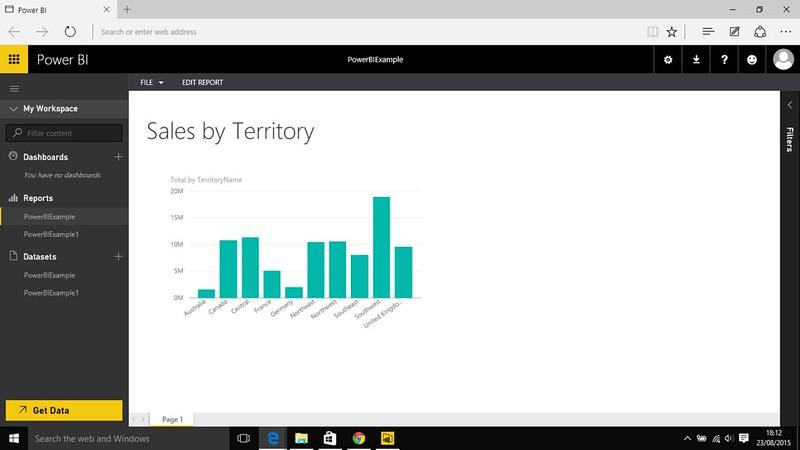800x450 pixels.
Task: Refresh the page in Edge
Action: coord(70,32)
